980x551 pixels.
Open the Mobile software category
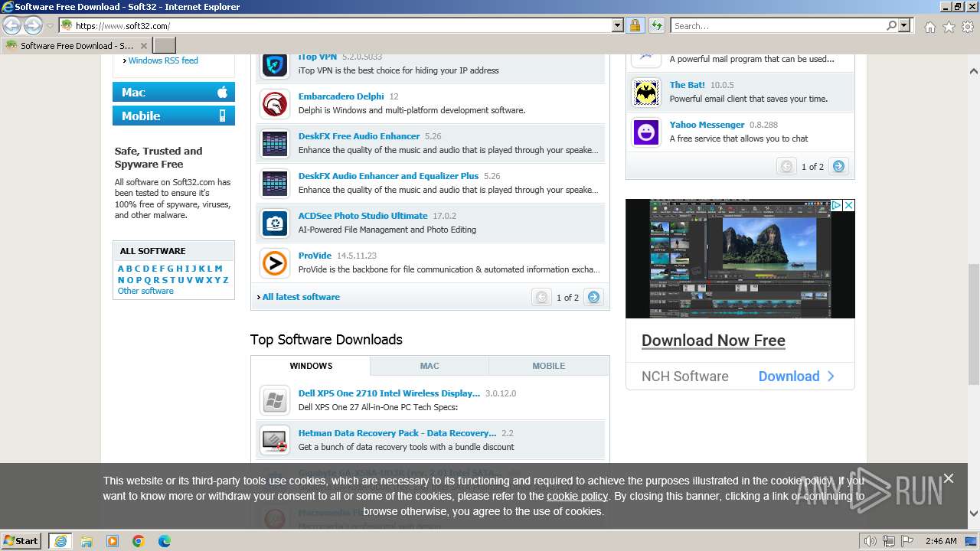174,116
